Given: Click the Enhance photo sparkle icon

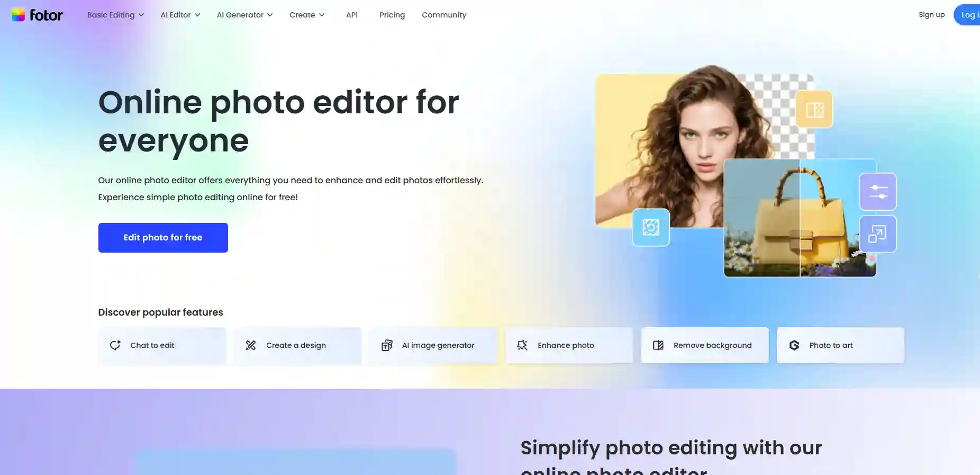Looking at the screenshot, I should point(522,345).
